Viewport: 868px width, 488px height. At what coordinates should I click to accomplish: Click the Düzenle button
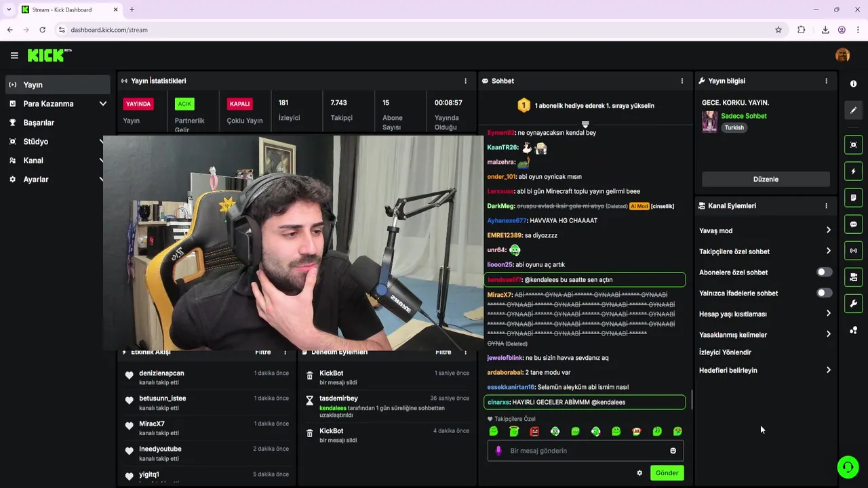click(x=766, y=180)
